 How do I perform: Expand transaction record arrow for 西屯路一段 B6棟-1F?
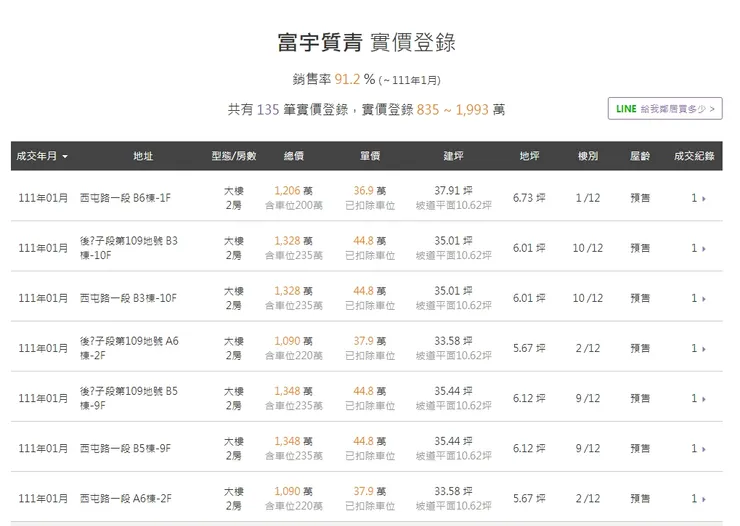coord(704,199)
